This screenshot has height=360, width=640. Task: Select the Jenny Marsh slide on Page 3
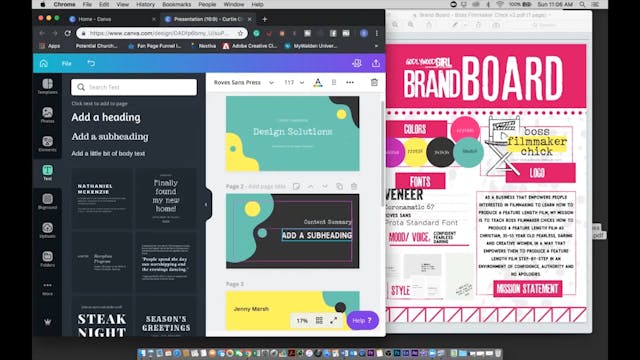coord(293,311)
